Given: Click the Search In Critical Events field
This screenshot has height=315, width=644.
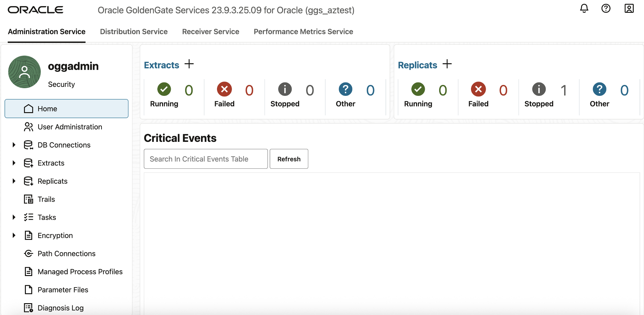Looking at the screenshot, I should (206, 159).
